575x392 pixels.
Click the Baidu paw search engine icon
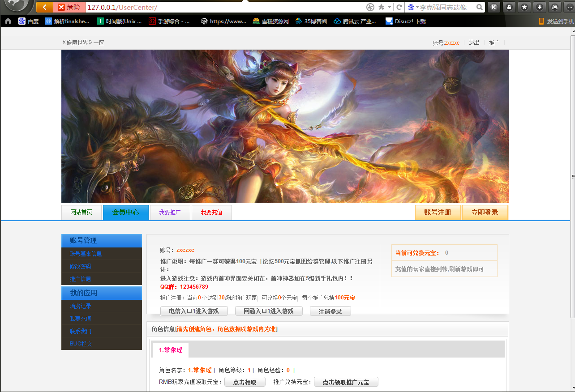point(411,7)
